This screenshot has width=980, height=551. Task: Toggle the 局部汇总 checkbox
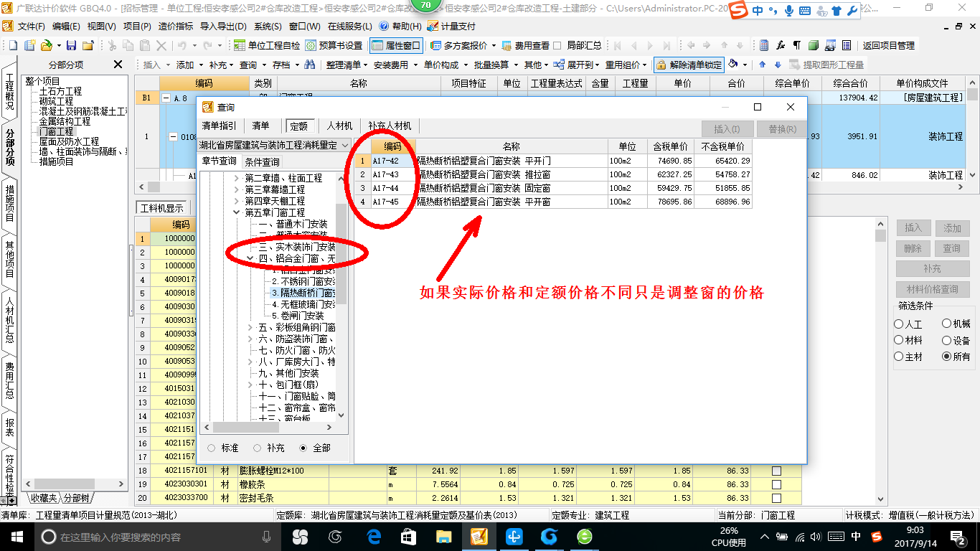click(557, 45)
